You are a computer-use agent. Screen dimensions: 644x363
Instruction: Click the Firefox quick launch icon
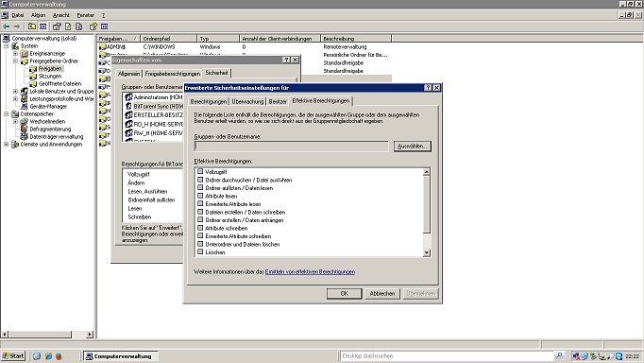click(59, 356)
